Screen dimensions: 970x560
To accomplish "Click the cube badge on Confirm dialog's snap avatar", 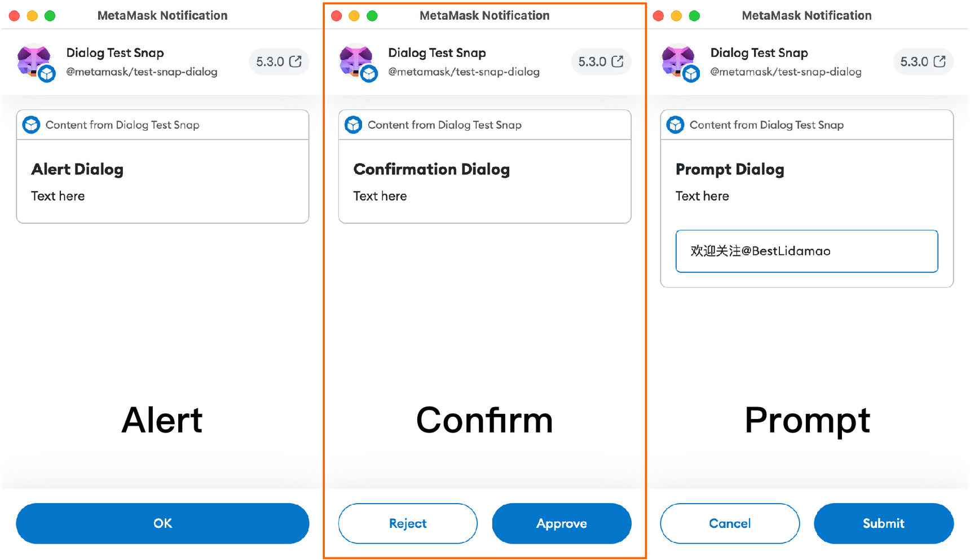I will click(x=370, y=74).
